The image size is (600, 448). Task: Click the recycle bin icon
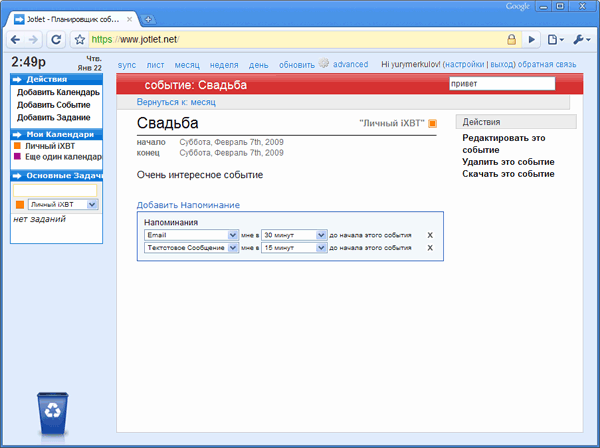click(x=53, y=414)
